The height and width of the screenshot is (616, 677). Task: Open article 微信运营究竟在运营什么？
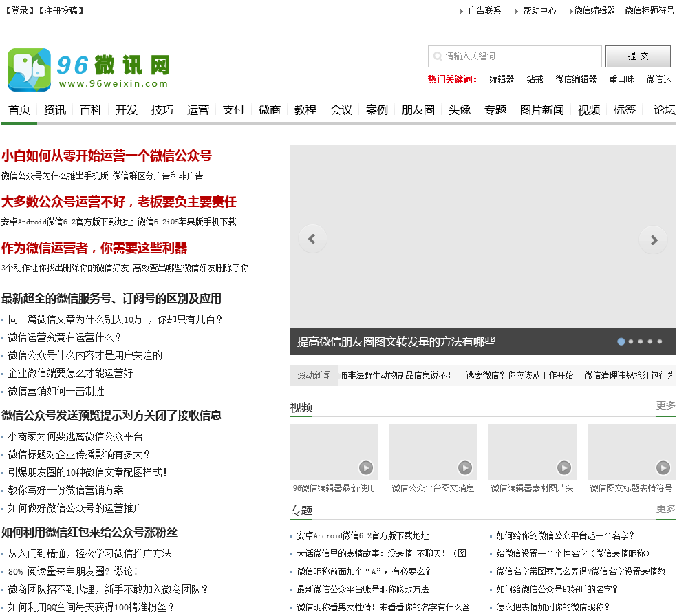click(x=65, y=337)
